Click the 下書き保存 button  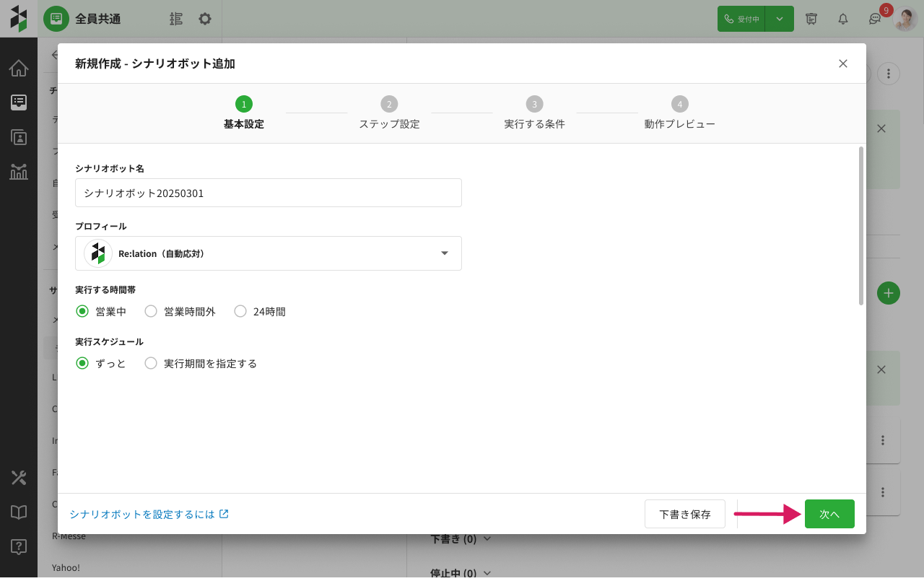click(684, 515)
